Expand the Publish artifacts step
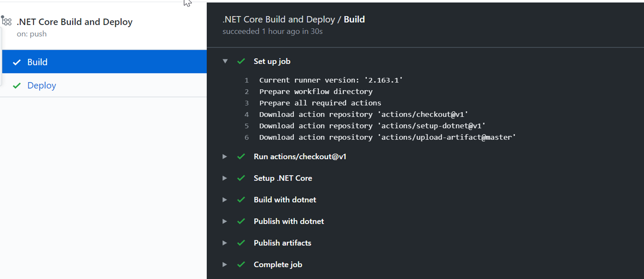This screenshot has height=279, width=644. pyautogui.click(x=225, y=243)
